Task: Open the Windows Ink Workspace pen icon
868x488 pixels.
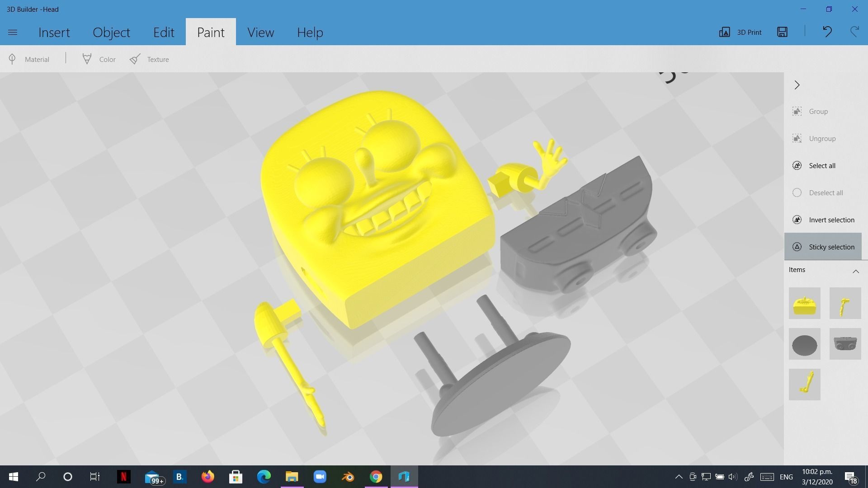Action: [x=749, y=477]
